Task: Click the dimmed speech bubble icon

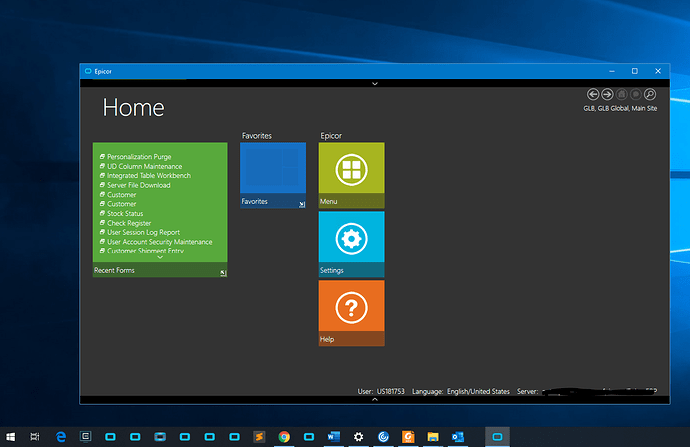Action: (635, 94)
